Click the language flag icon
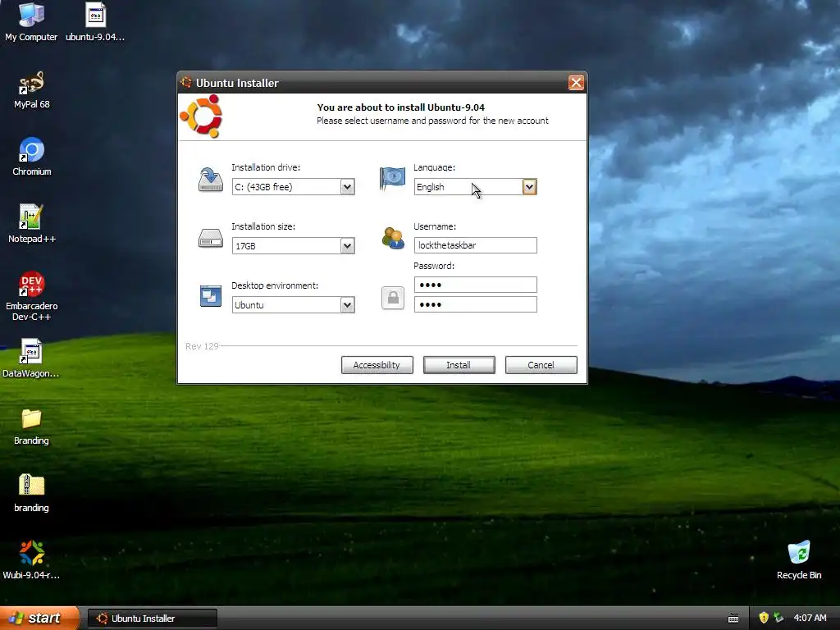The width and height of the screenshot is (840, 630). [x=392, y=178]
